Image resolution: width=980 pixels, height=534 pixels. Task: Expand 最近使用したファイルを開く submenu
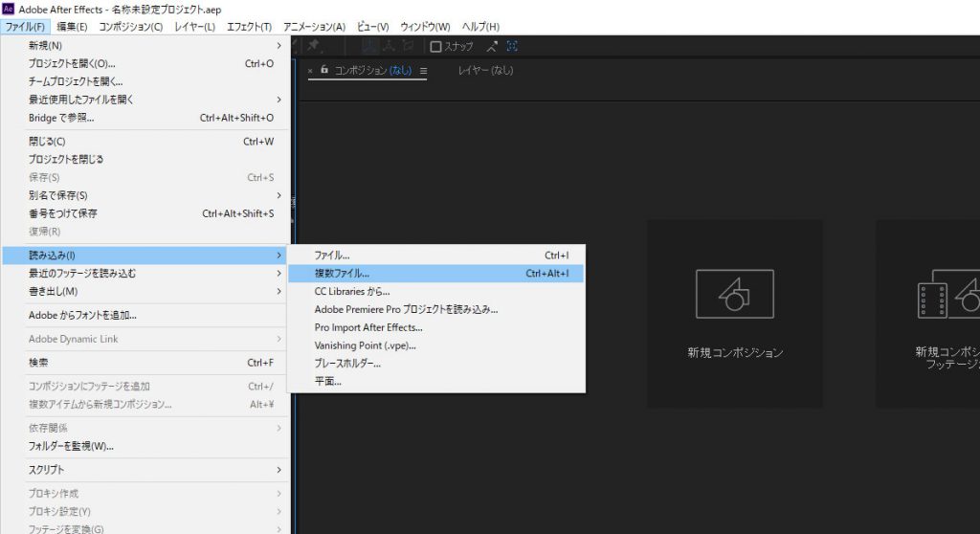pyautogui.click(x=145, y=100)
